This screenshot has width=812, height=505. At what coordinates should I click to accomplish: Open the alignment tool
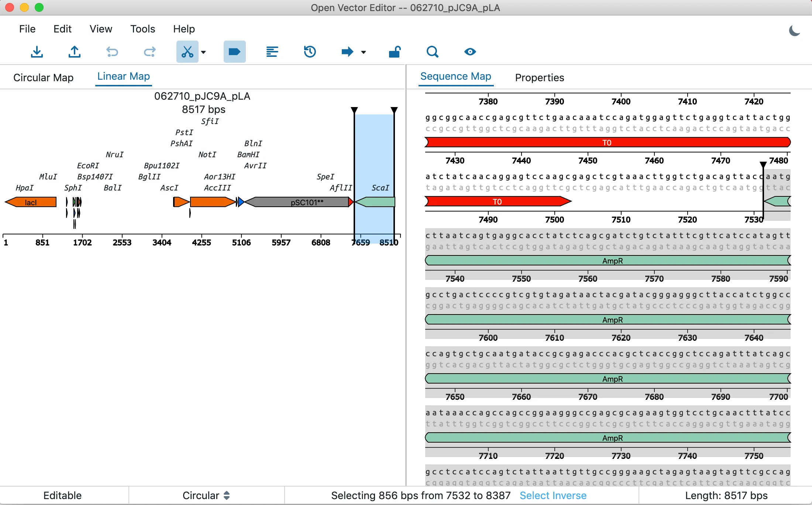point(272,52)
